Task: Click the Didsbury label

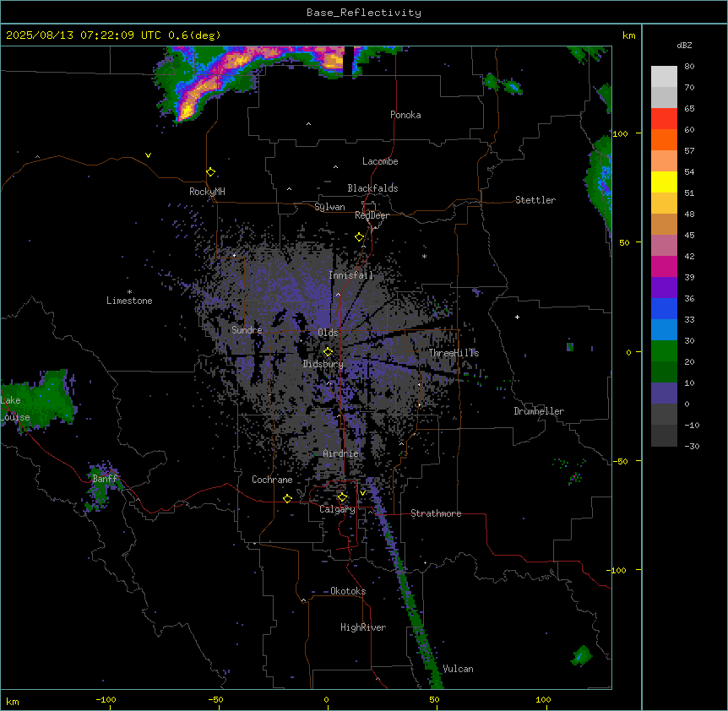Action: (323, 364)
